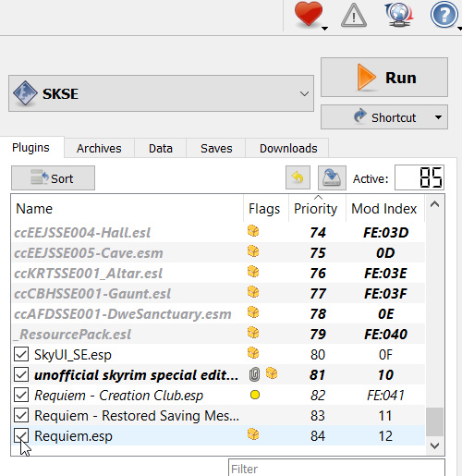Open the warning triangle notifications icon

[x=354, y=15]
